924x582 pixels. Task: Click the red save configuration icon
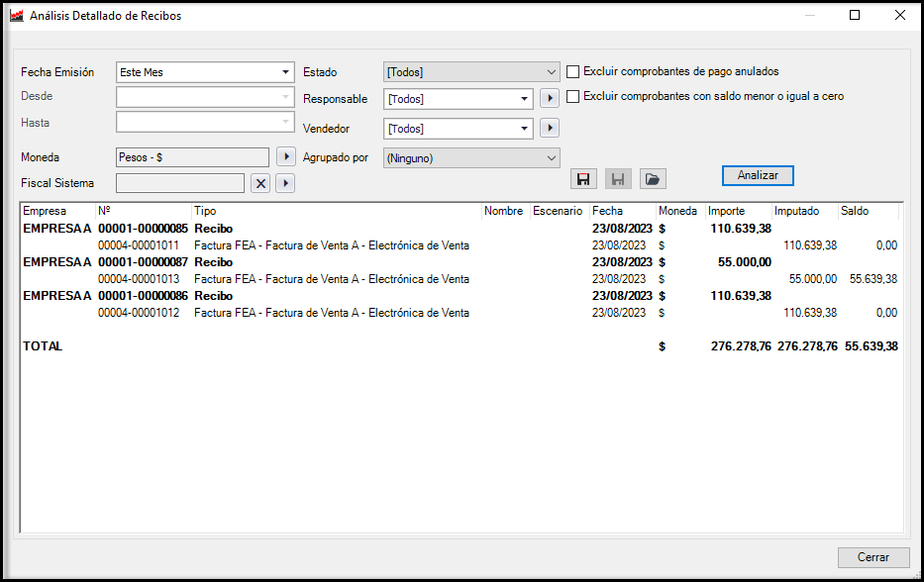(583, 179)
